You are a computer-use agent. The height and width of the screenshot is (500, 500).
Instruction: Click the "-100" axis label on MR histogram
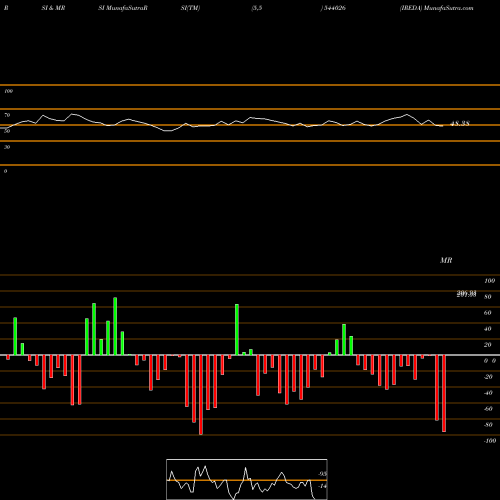pos(490,441)
